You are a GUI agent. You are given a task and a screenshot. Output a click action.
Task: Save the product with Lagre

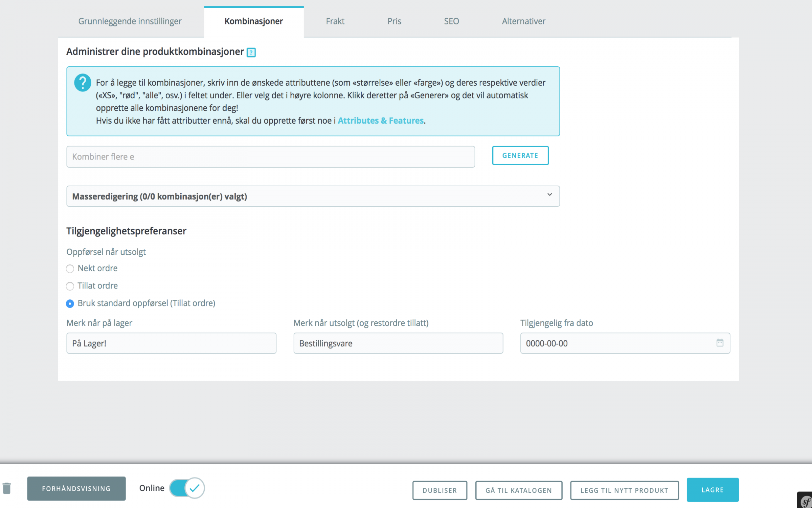click(713, 490)
